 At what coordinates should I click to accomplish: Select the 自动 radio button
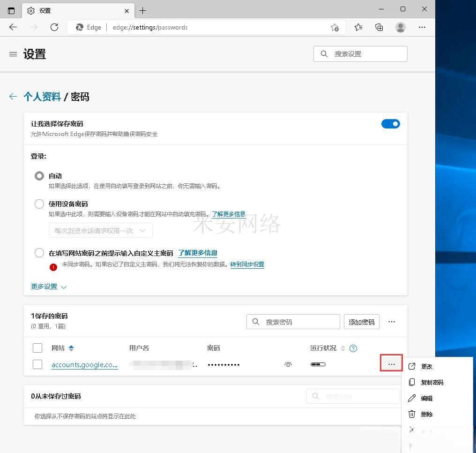click(x=39, y=175)
